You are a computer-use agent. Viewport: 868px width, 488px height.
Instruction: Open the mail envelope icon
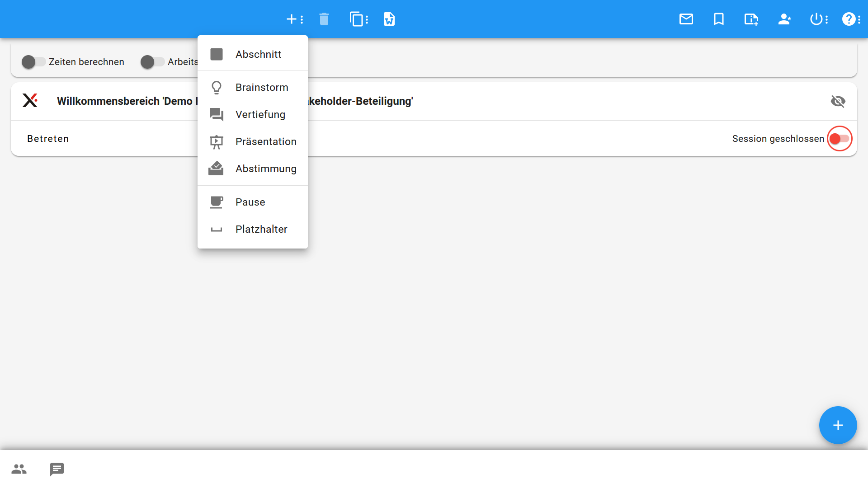pyautogui.click(x=686, y=19)
